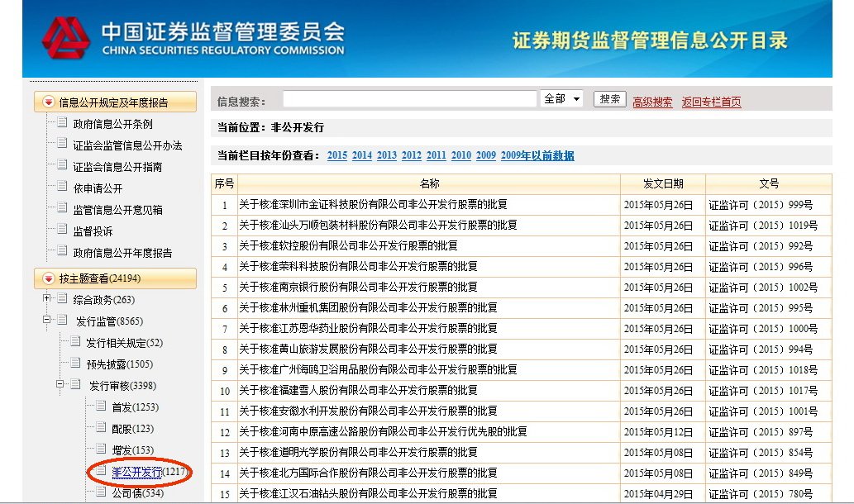Collapse 信息公开规定及年度报告 red arrow icon
This screenshot has width=854, height=504.
tap(49, 102)
